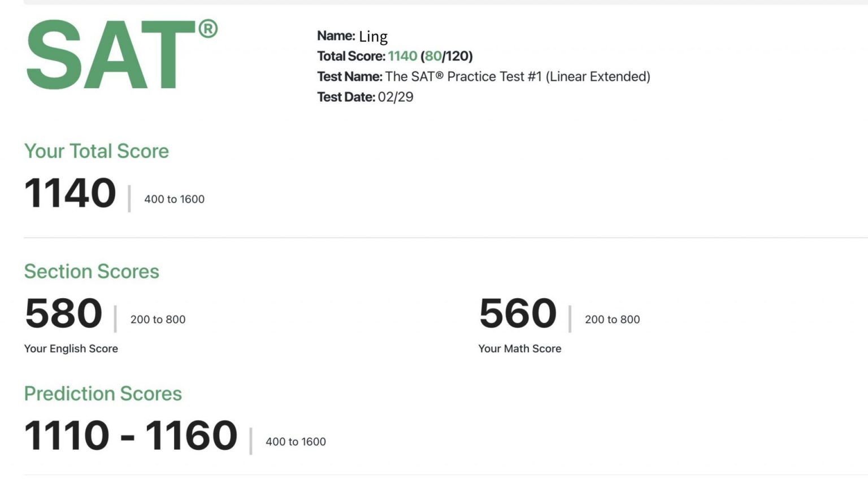Viewport: 868px width, 488px height.
Task: Click the 580 English section score
Action: [63, 313]
